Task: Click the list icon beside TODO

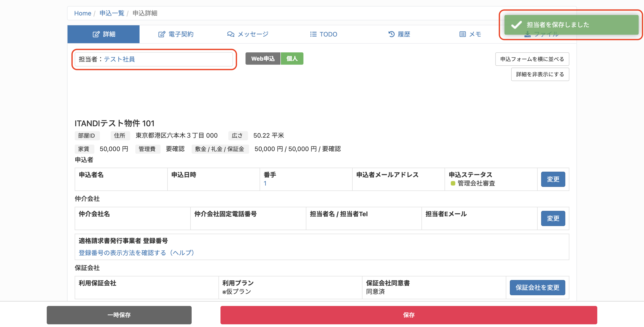Action: [313, 34]
